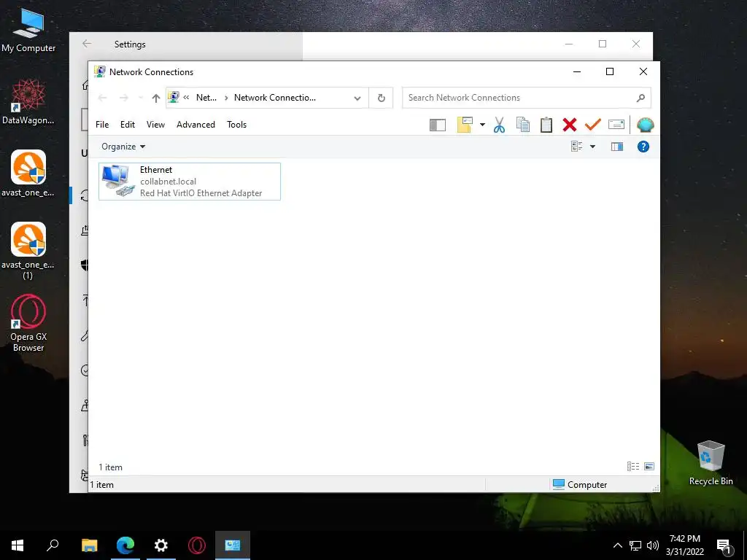Switch to details view icon at bottom right
The width and height of the screenshot is (747, 560).
(632, 466)
